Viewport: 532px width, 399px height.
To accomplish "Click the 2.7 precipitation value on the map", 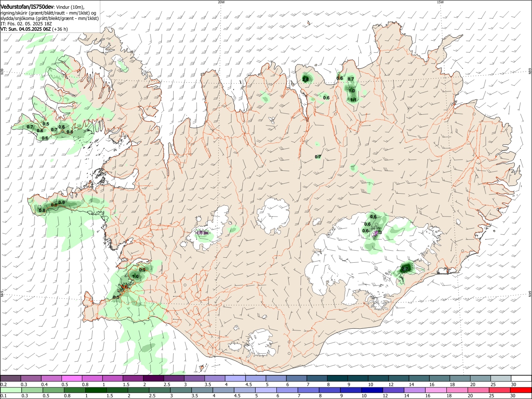I will coord(405,269).
